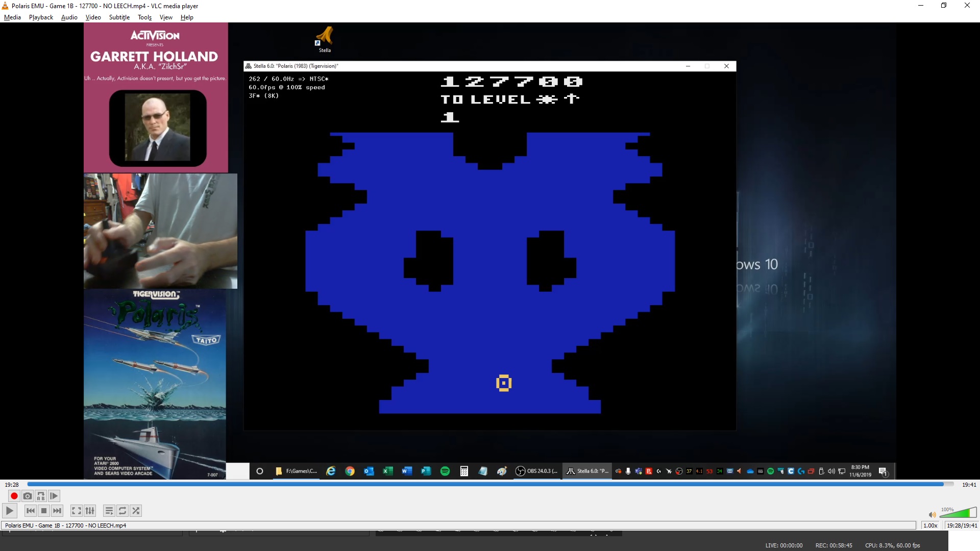This screenshot has height=551, width=980.
Task: Click the 1.00x playback speed indicator
Action: coord(930,525)
